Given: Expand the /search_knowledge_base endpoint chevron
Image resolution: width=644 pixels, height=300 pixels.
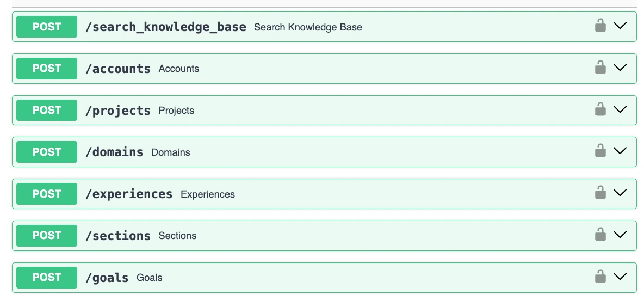Looking at the screenshot, I should 620,26.
